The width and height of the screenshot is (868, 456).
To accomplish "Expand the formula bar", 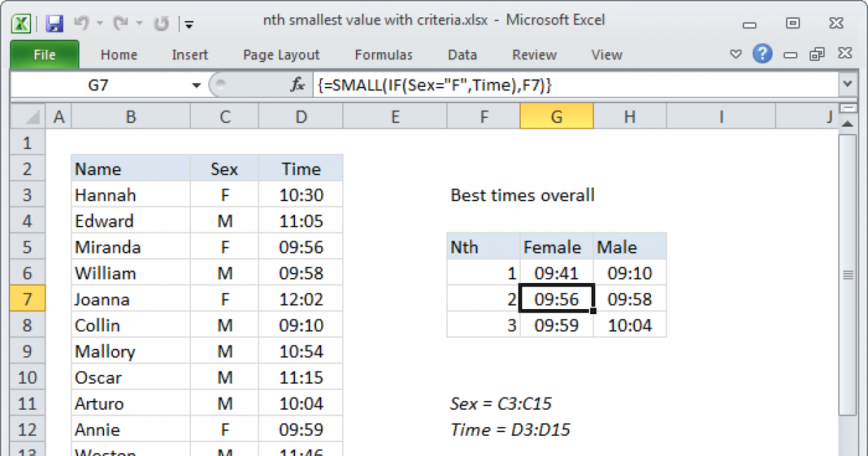I will coord(848,85).
